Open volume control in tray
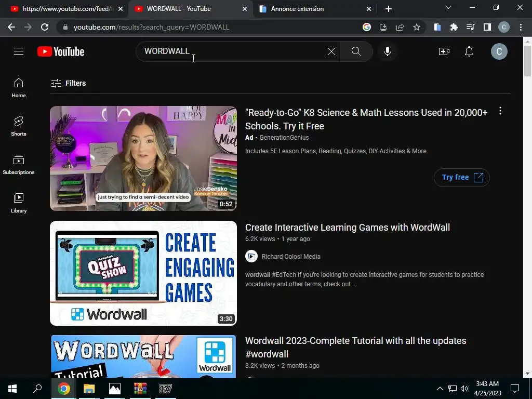The image size is (532, 399). 464,389
